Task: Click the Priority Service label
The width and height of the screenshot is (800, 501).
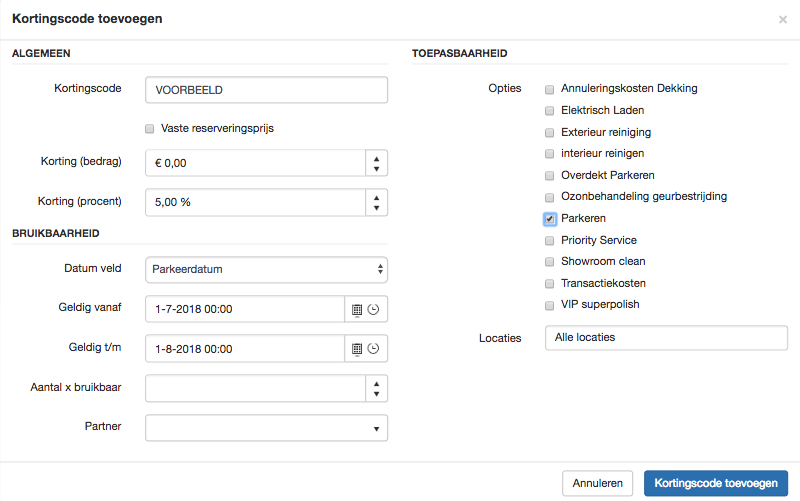Action: click(599, 240)
